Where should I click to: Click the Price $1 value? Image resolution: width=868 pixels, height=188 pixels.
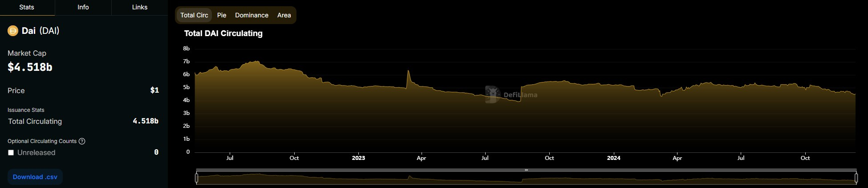tap(154, 90)
